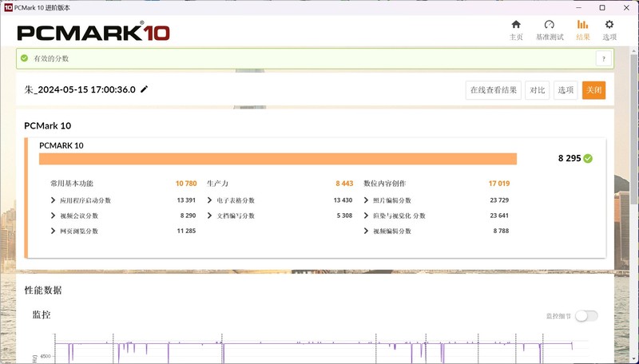Click the 8 788 score value
Screen dimensions: 639x364
pos(501,231)
